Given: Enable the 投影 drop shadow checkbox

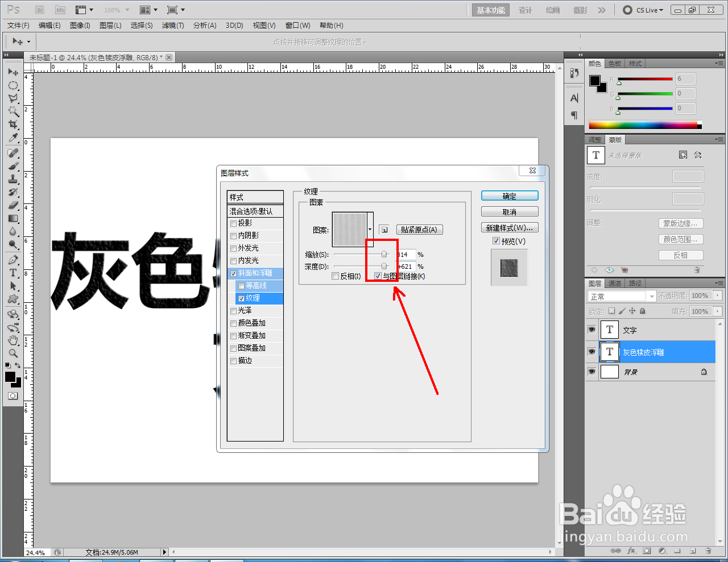Looking at the screenshot, I should click(x=233, y=223).
